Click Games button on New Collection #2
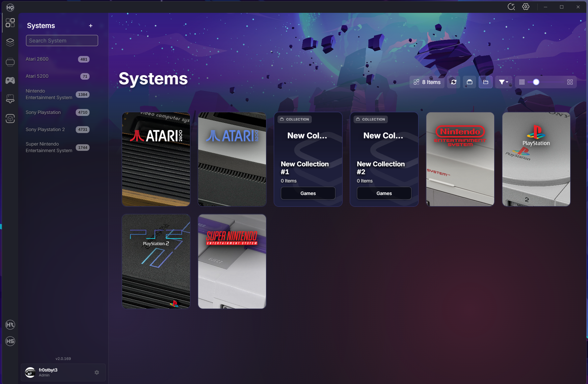The height and width of the screenshot is (384, 588). [384, 193]
